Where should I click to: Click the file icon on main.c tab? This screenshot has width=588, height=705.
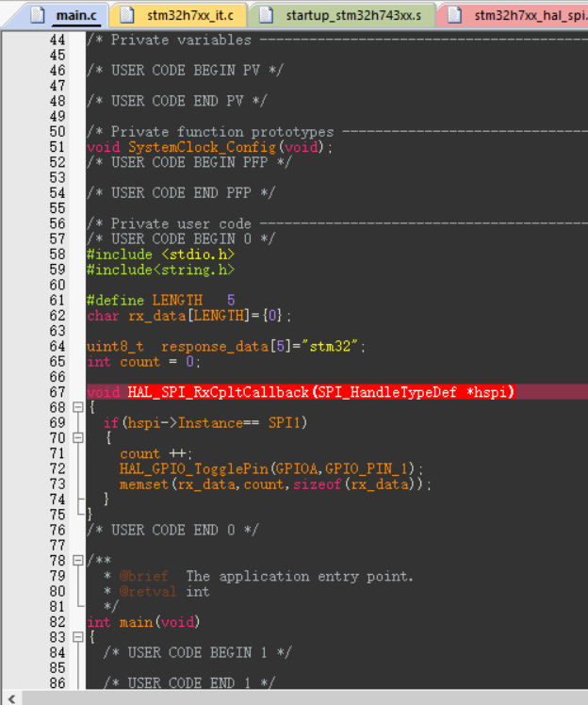[x=38, y=15]
